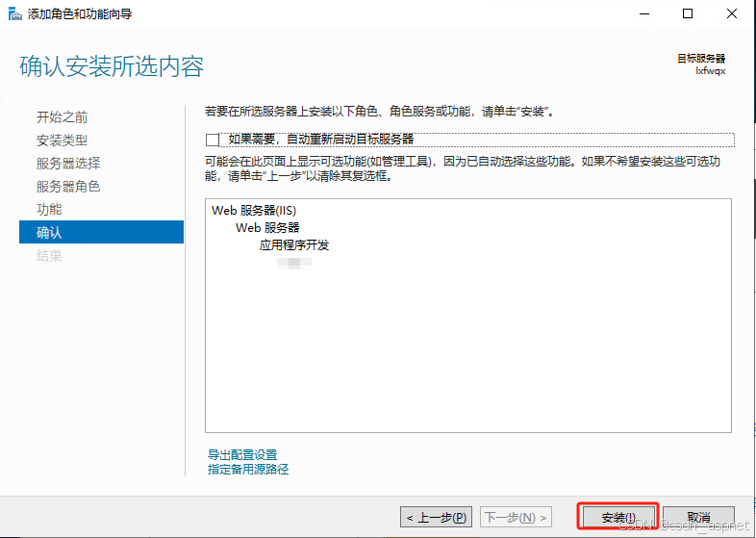Viewport: 756px width, 538px height.
Task: Click the 取消 button
Action: pyautogui.click(x=698, y=517)
